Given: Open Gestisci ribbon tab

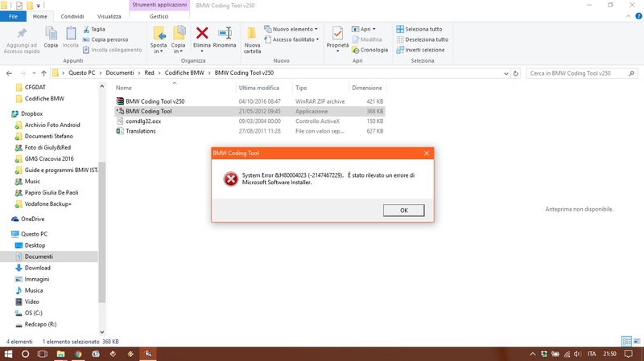Looking at the screenshot, I should click(x=159, y=16).
